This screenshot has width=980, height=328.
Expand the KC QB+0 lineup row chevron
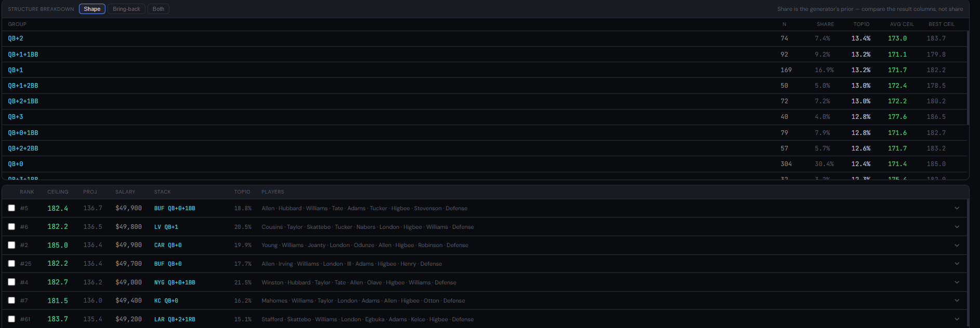[x=957, y=300]
